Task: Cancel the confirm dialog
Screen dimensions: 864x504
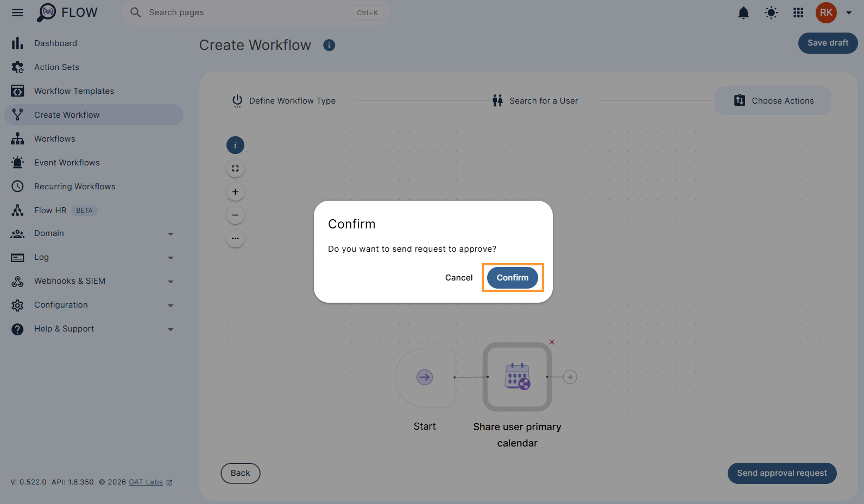Action: pyautogui.click(x=459, y=278)
